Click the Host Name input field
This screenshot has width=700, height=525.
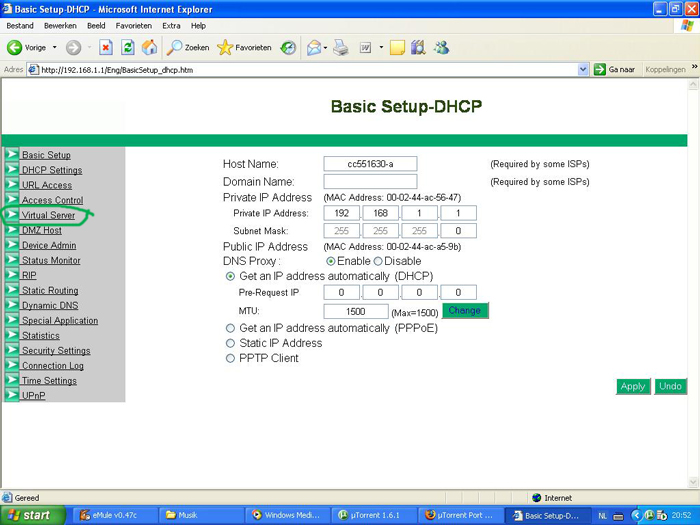370,164
